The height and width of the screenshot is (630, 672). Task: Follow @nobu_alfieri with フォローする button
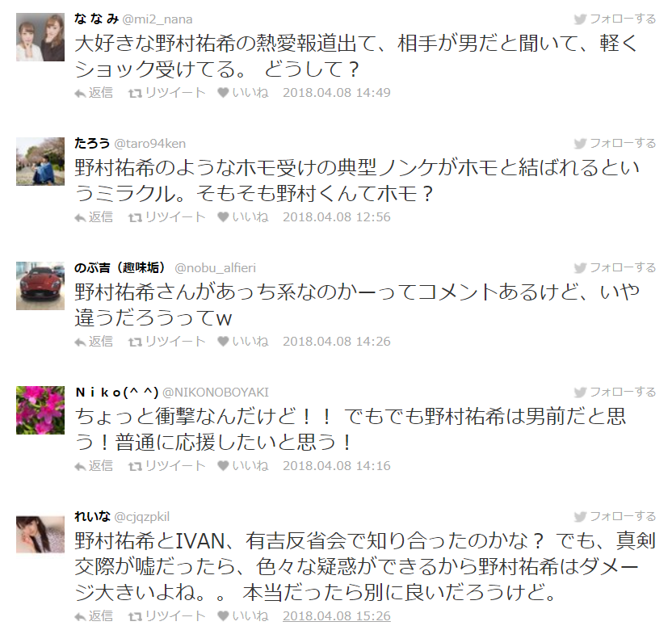(615, 268)
